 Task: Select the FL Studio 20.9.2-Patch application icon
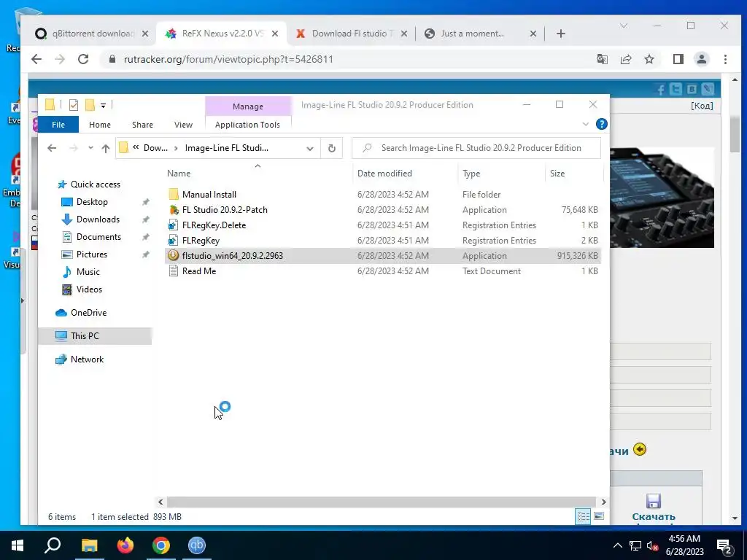(174, 209)
